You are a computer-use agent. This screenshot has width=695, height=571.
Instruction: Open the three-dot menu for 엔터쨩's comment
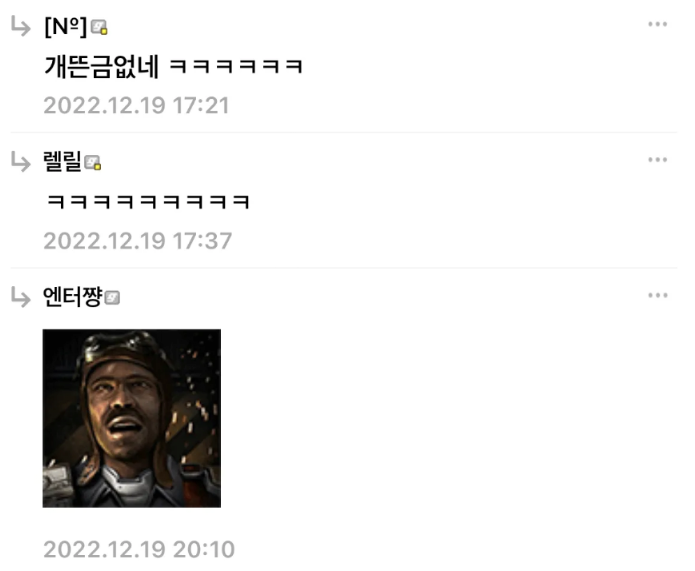657,295
